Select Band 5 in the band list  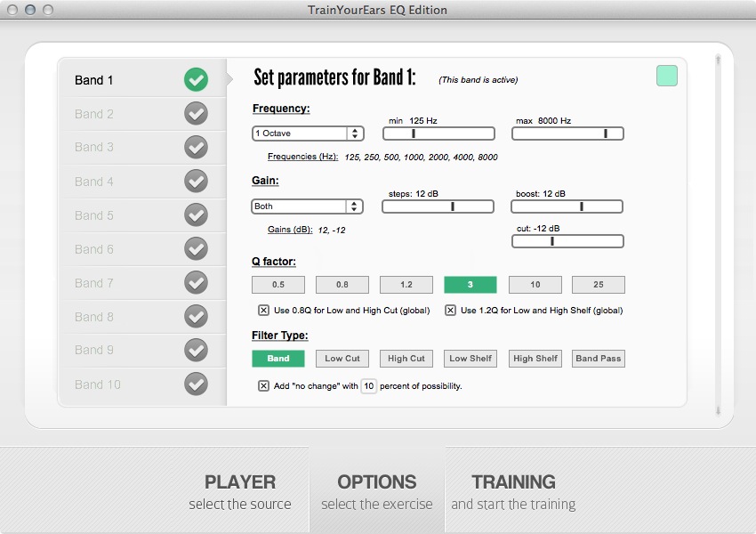[142, 215]
